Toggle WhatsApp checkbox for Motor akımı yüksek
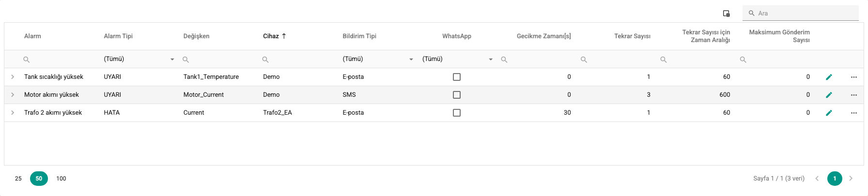The height and width of the screenshot is (196, 868). (457, 95)
